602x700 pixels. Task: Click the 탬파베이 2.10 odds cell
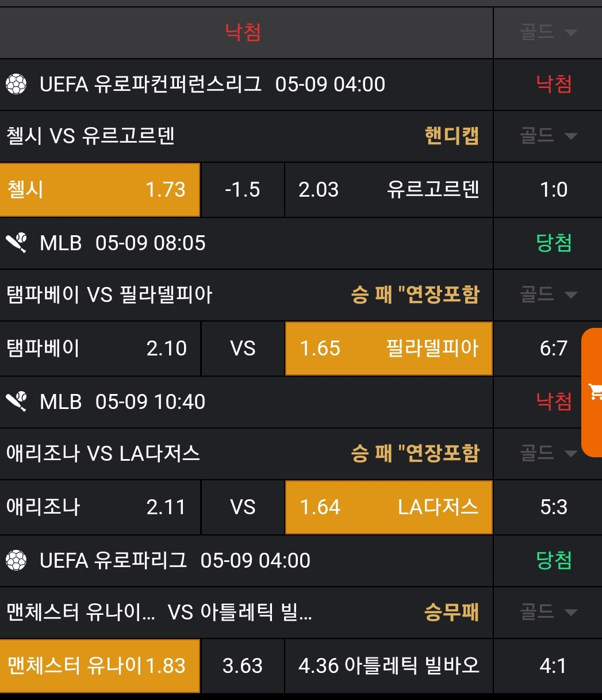pyautogui.click(x=99, y=349)
